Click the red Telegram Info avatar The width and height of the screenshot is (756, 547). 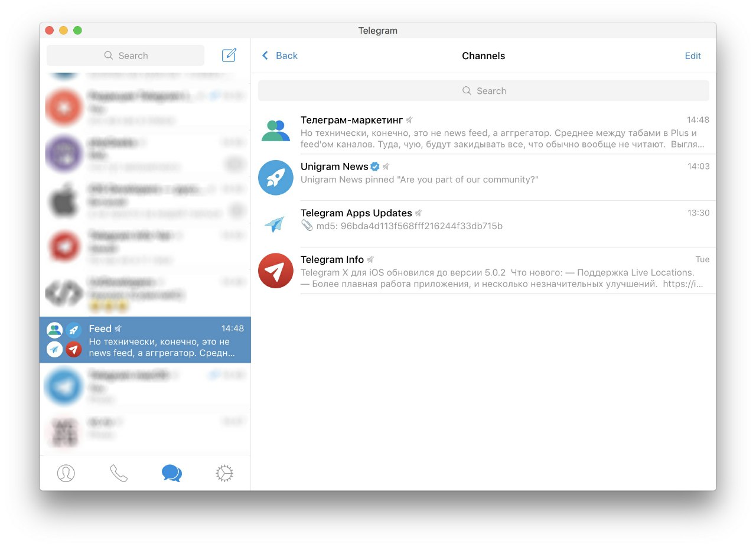click(x=276, y=271)
